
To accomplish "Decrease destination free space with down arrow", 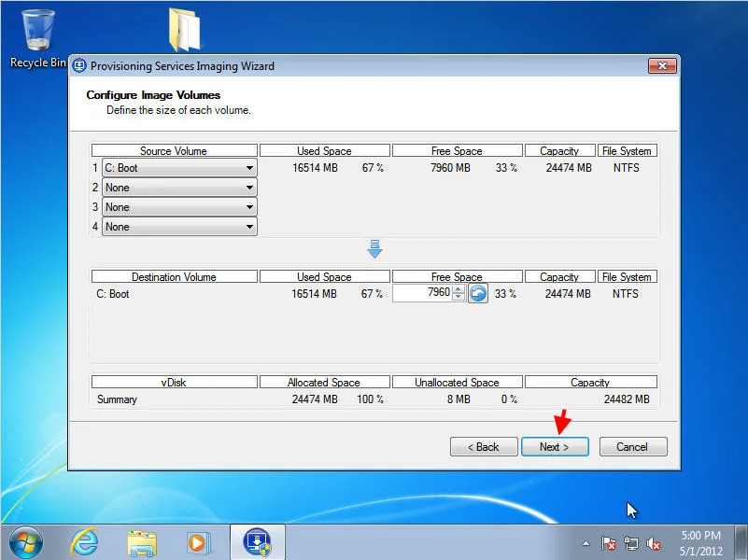I will (x=459, y=297).
